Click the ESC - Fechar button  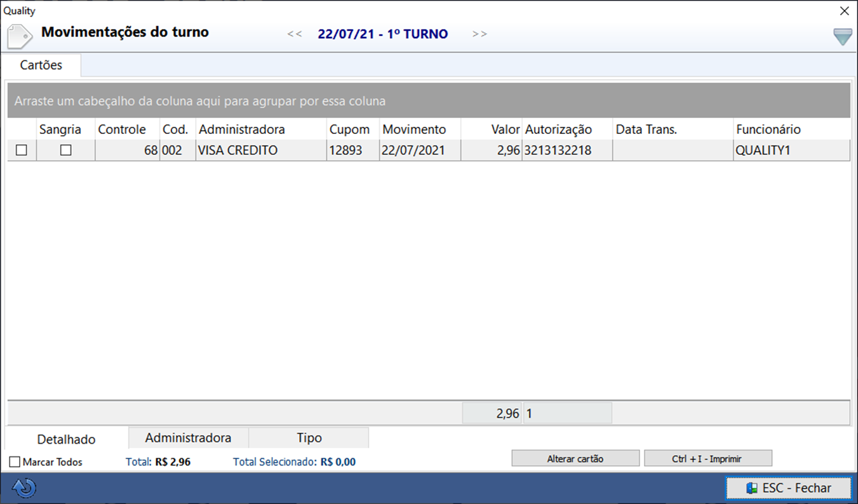tap(788, 488)
